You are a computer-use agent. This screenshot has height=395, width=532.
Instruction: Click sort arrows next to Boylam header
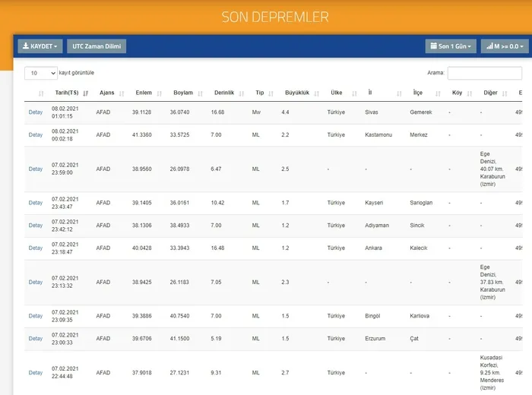pos(199,93)
